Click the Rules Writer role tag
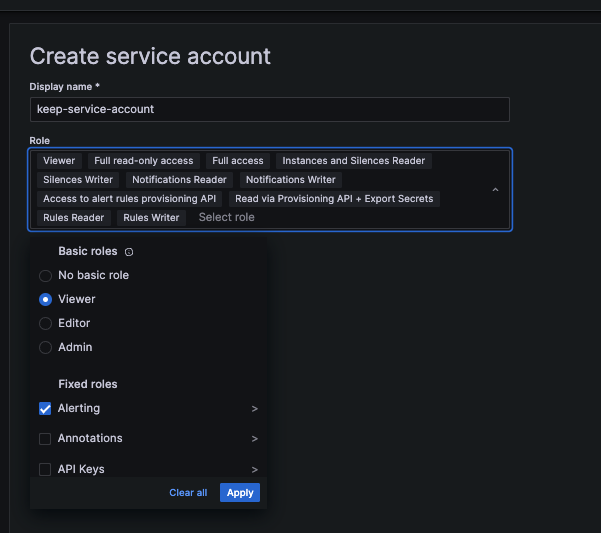Image resolution: width=601 pixels, height=533 pixels. coord(151,218)
